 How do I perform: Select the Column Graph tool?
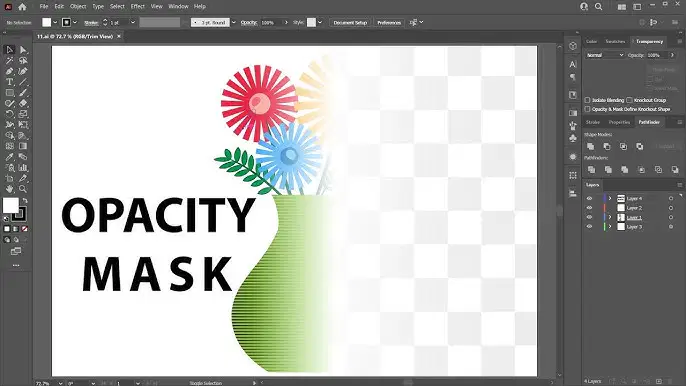pyautogui.click(x=23, y=168)
